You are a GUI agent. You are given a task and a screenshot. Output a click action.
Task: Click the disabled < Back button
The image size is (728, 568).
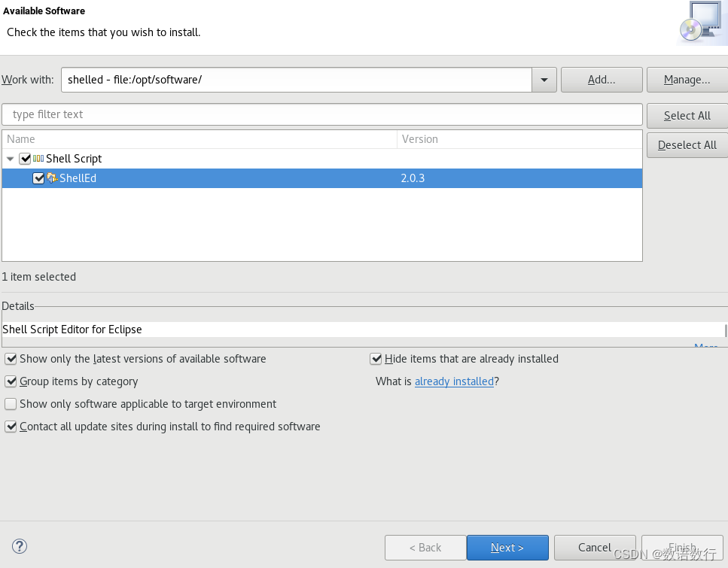[x=425, y=548]
